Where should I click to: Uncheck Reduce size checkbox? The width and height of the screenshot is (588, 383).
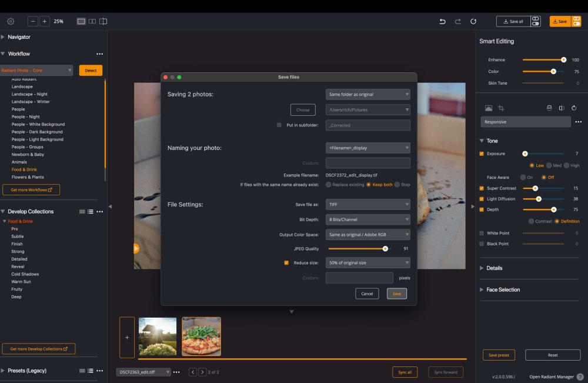tap(286, 262)
